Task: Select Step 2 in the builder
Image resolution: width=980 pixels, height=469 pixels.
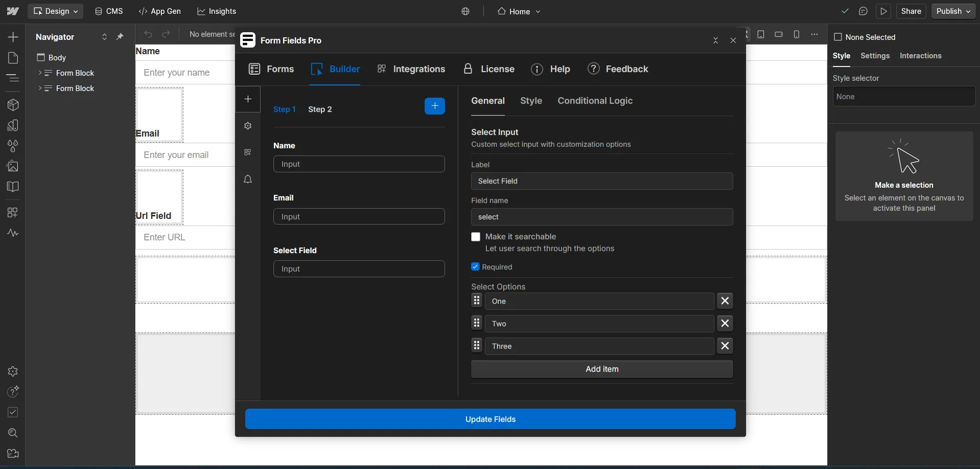Action: click(320, 109)
